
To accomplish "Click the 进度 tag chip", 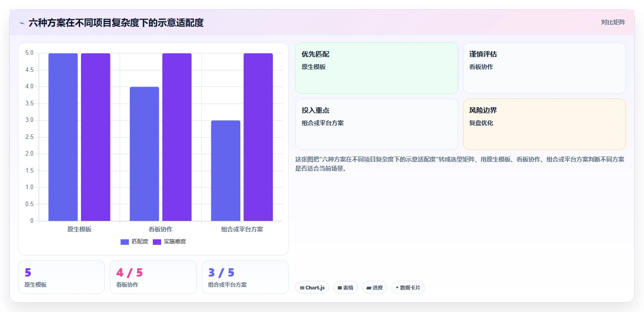I will point(375,288).
